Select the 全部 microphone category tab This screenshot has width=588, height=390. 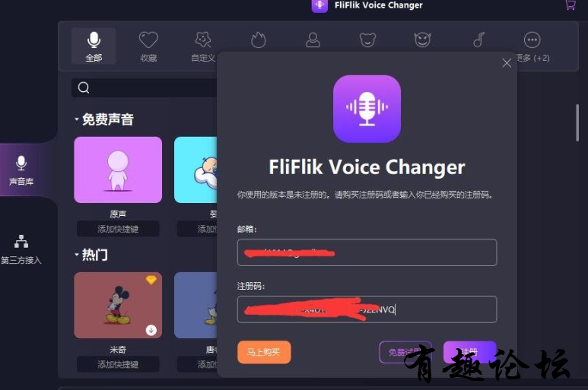pos(94,46)
